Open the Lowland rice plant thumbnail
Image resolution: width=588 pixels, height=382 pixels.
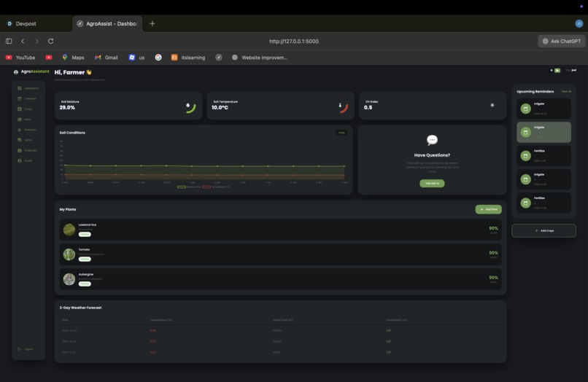click(69, 230)
